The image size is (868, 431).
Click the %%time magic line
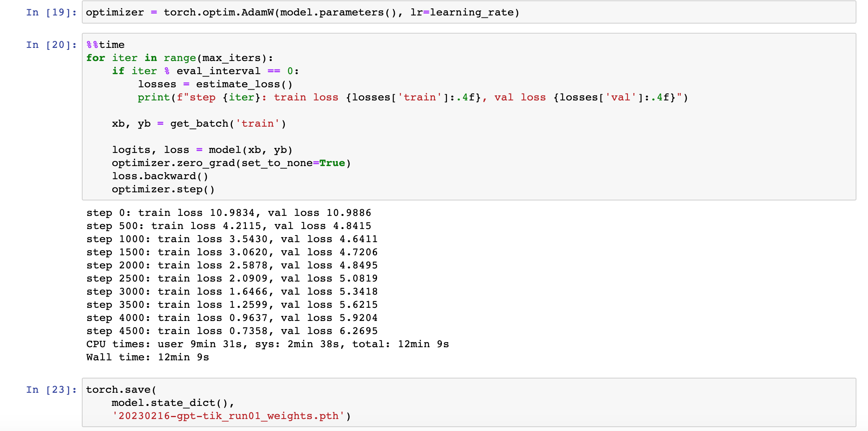click(105, 45)
